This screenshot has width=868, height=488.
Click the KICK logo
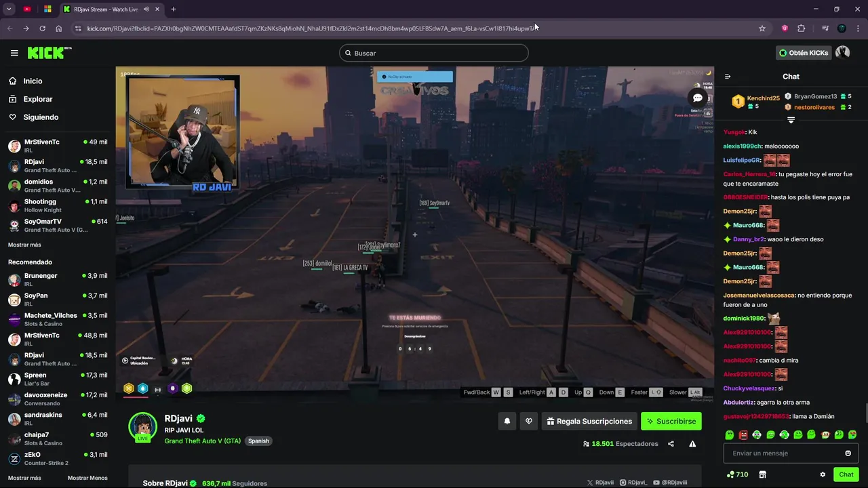(x=49, y=53)
